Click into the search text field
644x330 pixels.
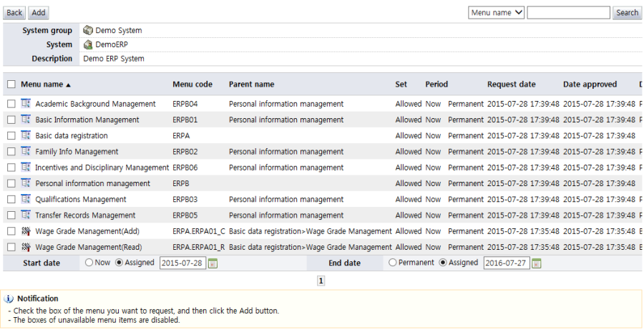(x=568, y=13)
